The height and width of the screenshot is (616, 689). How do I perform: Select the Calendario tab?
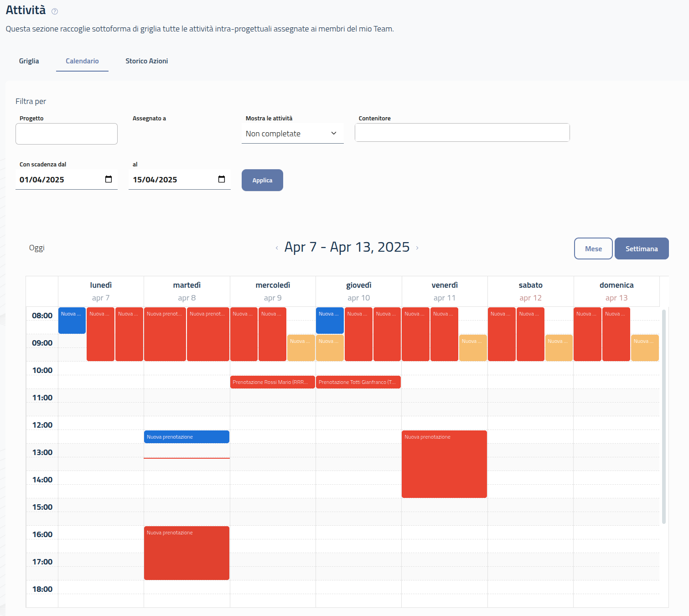(x=82, y=61)
